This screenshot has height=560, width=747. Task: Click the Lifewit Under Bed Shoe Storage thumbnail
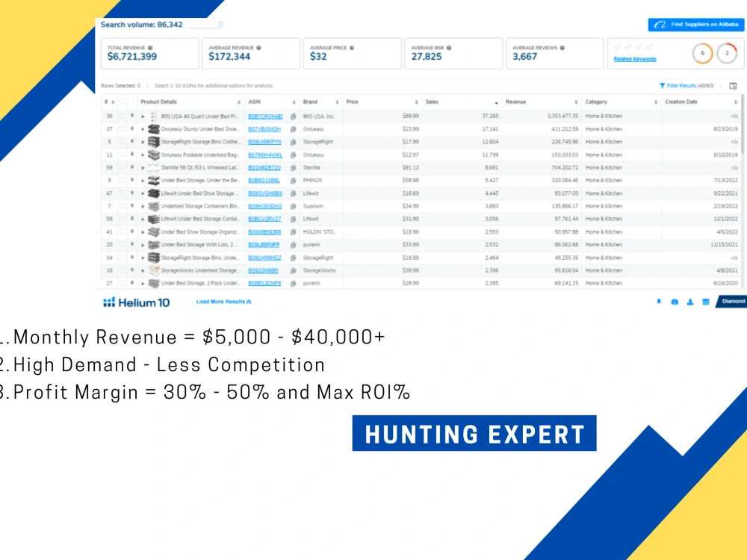[153, 193]
